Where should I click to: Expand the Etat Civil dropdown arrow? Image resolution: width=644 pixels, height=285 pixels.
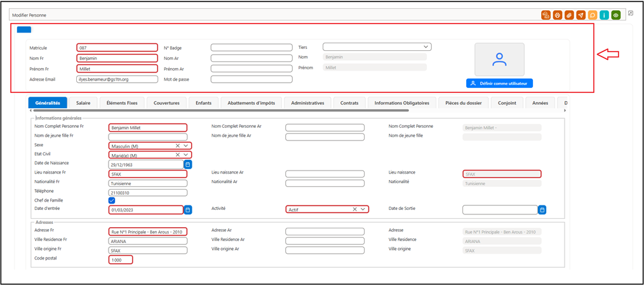click(x=186, y=155)
